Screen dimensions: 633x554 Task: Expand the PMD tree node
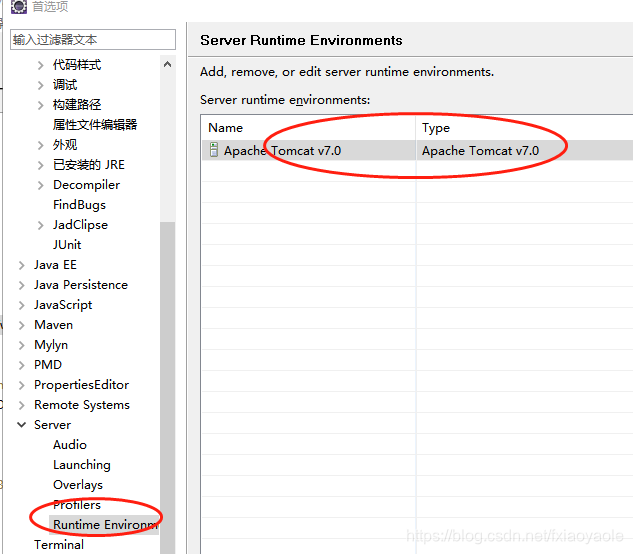tap(21, 365)
